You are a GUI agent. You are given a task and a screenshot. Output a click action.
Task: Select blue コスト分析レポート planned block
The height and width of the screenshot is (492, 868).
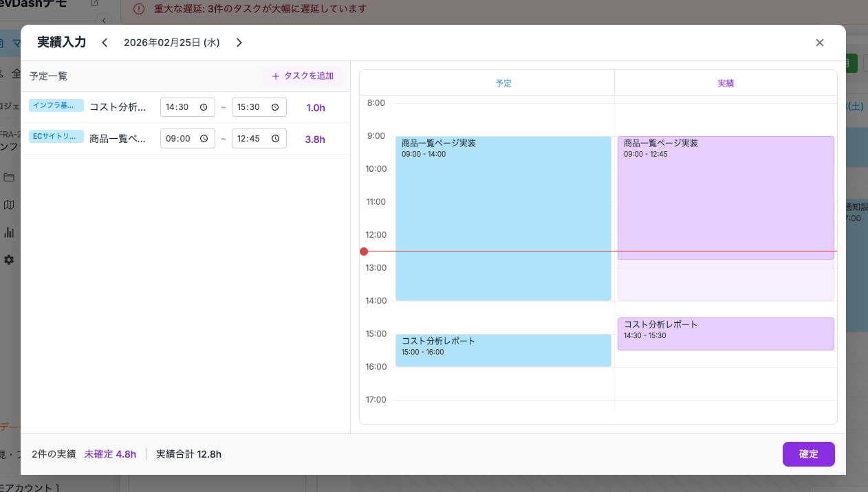point(503,350)
